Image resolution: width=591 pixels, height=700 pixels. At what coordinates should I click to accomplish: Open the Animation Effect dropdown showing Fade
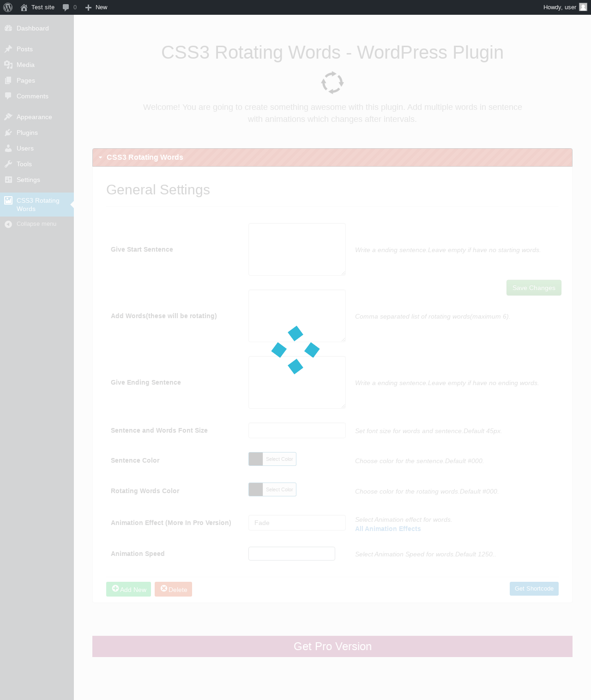click(297, 523)
